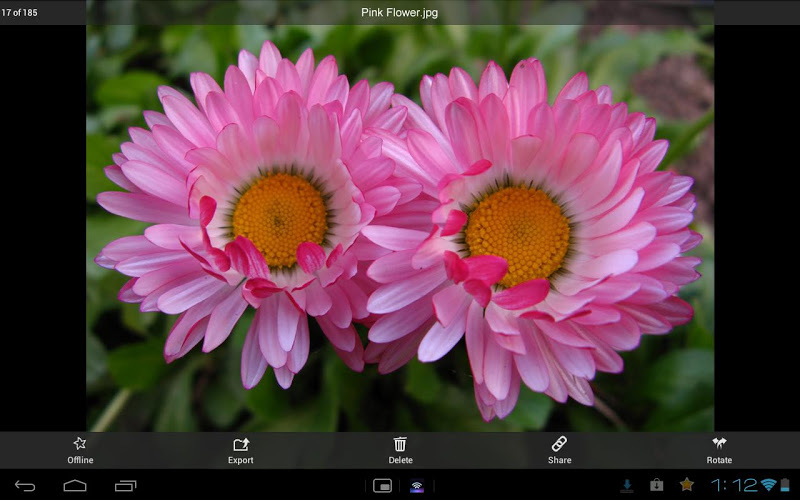The height and width of the screenshot is (500, 800).
Task: Tap the briefcase notification icon
Action: tap(656, 486)
